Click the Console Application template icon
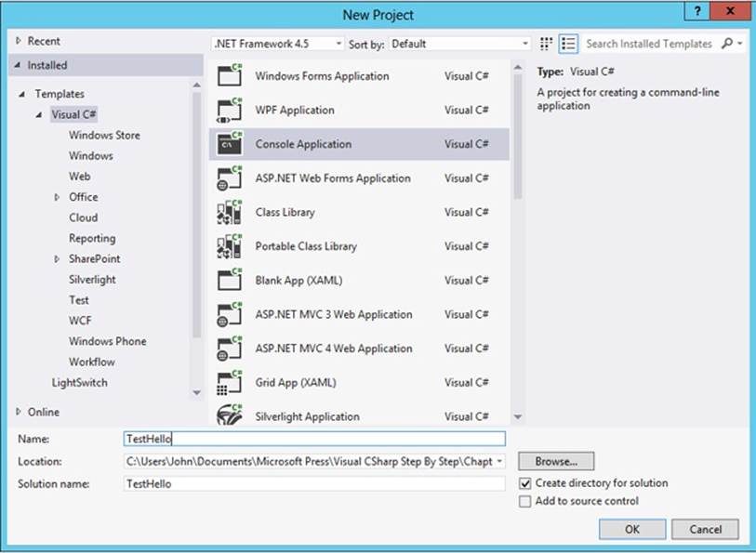The image size is (756, 553). tap(230, 143)
